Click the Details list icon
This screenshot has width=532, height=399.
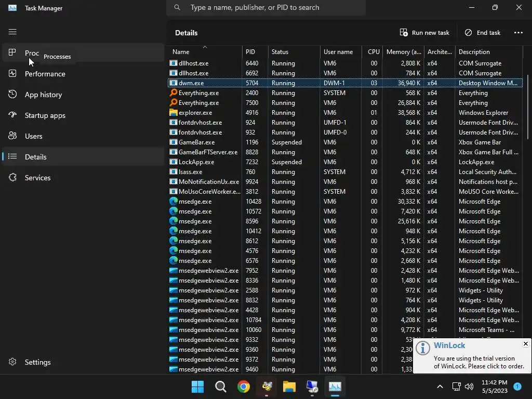[x=12, y=156]
